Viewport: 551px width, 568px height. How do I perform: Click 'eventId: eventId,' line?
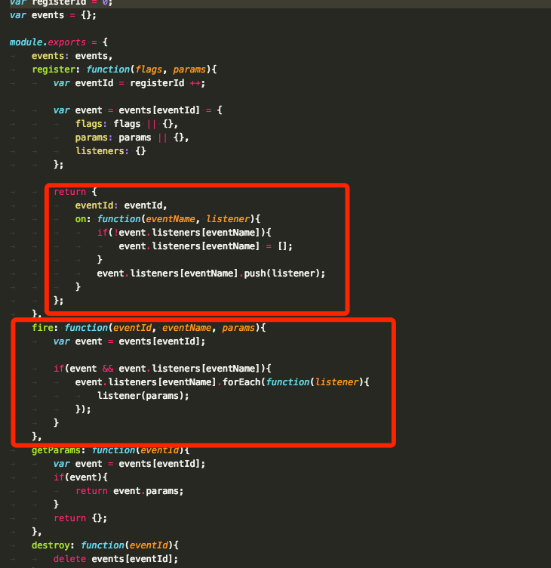tap(121, 205)
